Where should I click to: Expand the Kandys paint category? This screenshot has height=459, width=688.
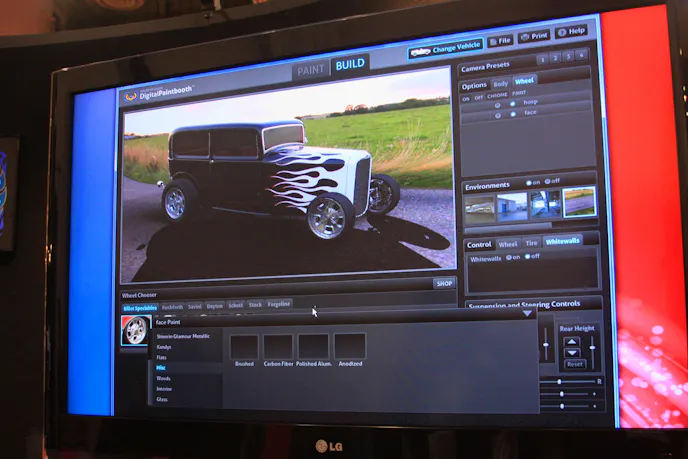pyautogui.click(x=164, y=347)
